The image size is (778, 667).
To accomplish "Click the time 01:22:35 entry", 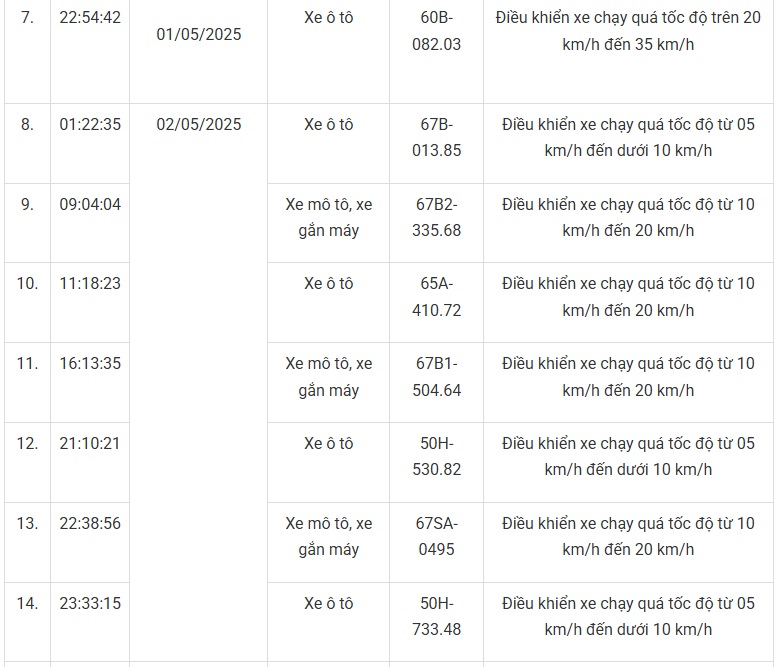I will (90, 124).
